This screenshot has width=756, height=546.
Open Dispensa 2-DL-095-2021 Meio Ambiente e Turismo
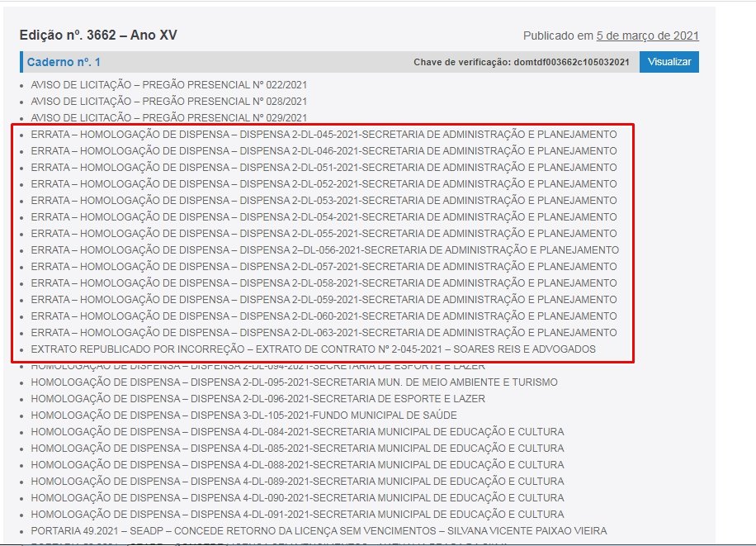coord(294,382)
